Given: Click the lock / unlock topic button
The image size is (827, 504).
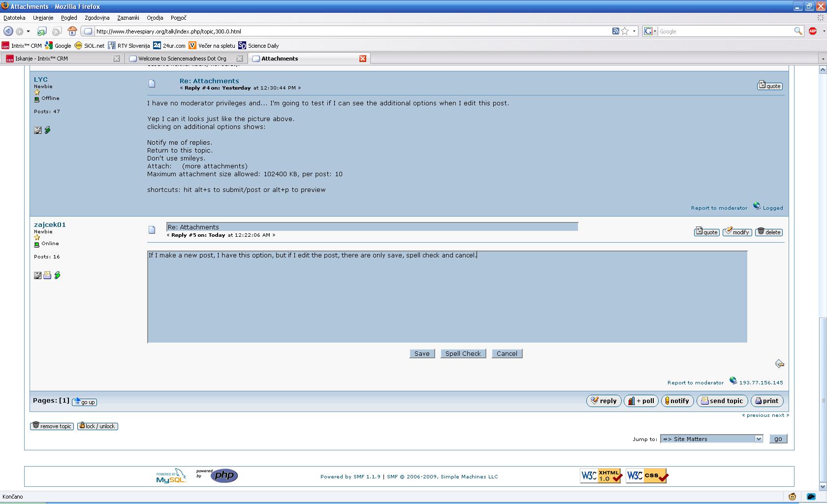Looking at the screenshot, I should pos(97,426).
